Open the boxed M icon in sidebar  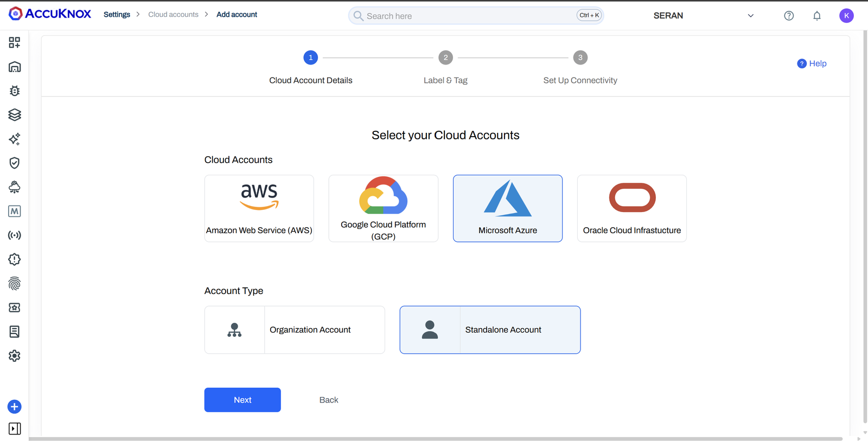(15, 211)
